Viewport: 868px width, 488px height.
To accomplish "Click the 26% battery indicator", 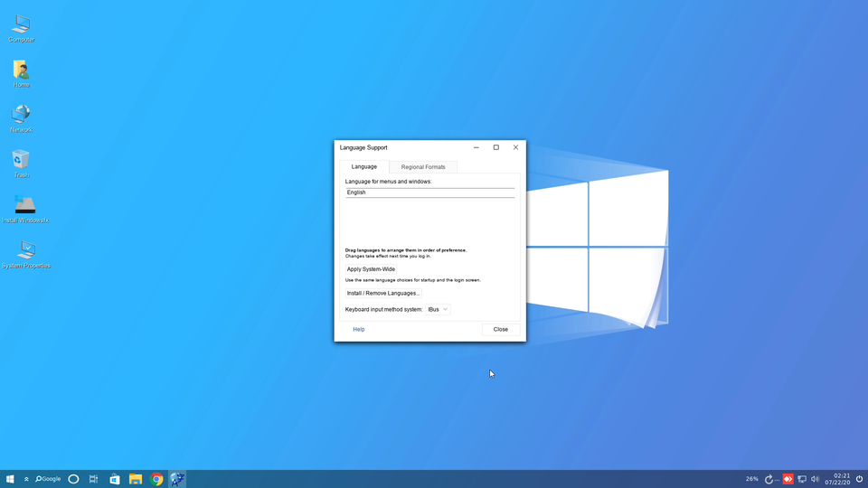I will pos(751,479).
